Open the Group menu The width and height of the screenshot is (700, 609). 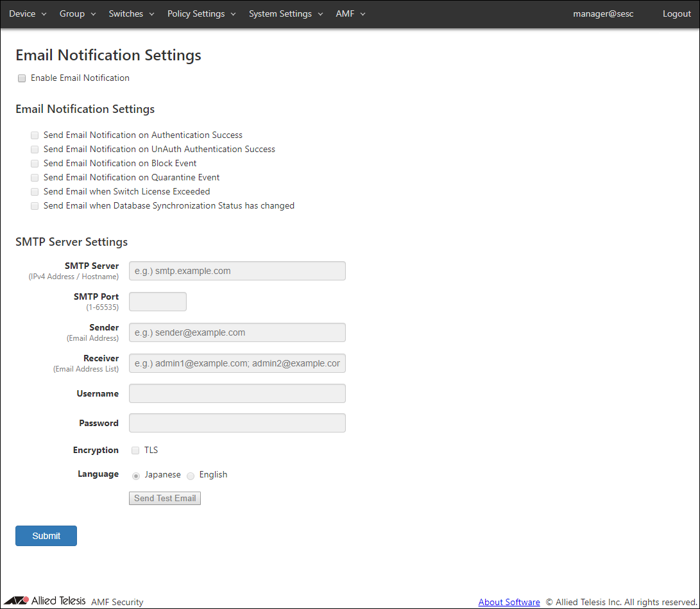(x=78, y=13)
